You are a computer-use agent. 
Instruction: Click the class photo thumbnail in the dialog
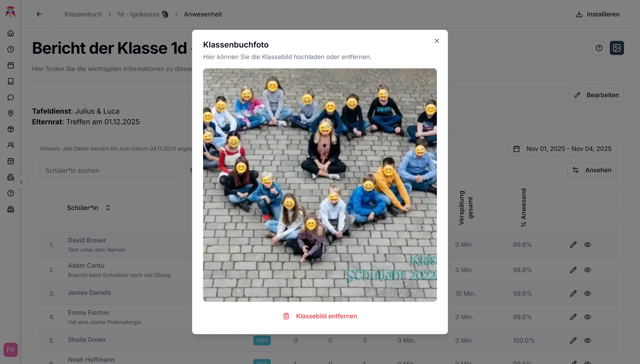320,185
